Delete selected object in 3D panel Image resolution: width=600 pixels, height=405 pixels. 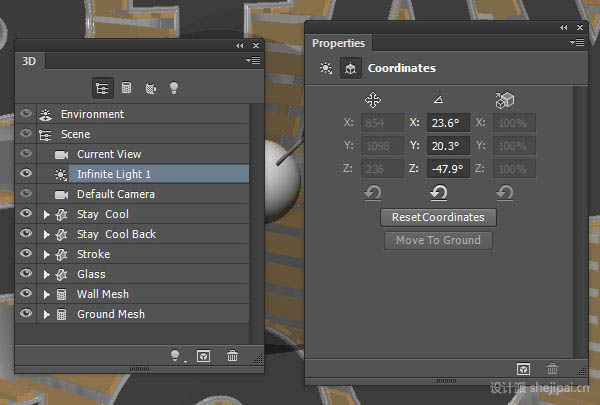(x=232, y=356)
